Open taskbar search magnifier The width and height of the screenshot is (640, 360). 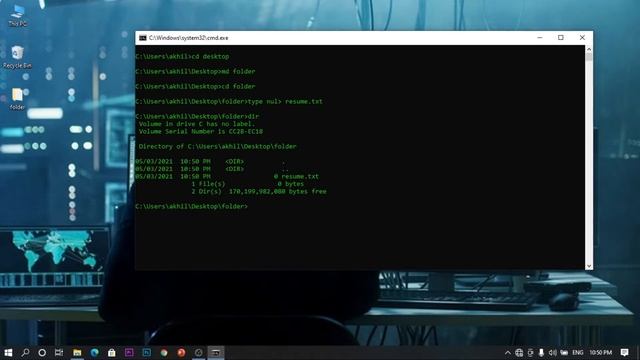click(25, 352)
